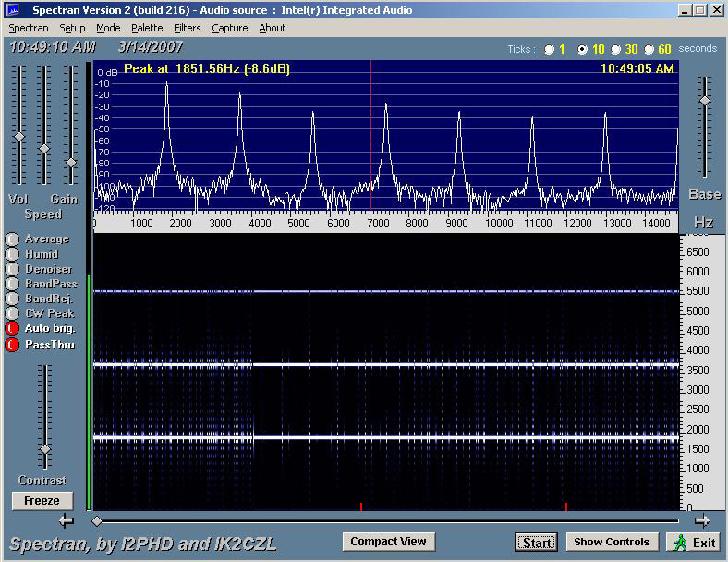Screen dimensions: 728x562
Task: Enable the BandRej. filter toggle
Action: tap(12, 299)
